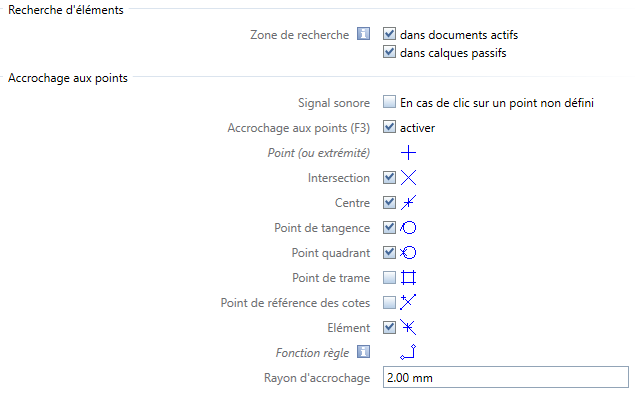This screenshot has width=635, height=393.
Task: Click the info icon beside Fonction règle
Action: pos(363,352)
